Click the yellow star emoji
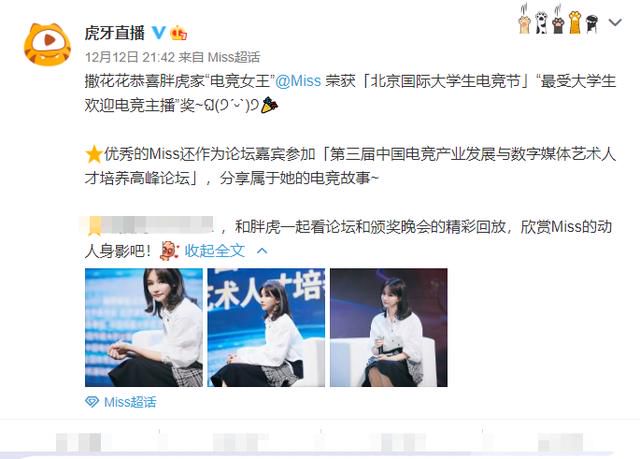This screenshot has height=459, width=640. 94,154
